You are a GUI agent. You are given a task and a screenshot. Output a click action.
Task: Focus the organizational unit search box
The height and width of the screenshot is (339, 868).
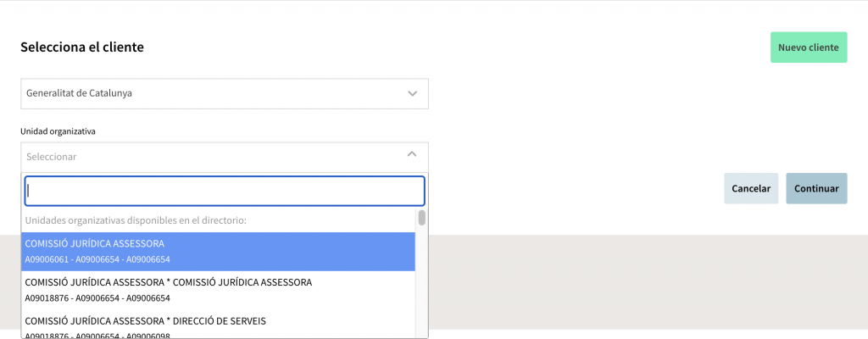coord(224,191)
